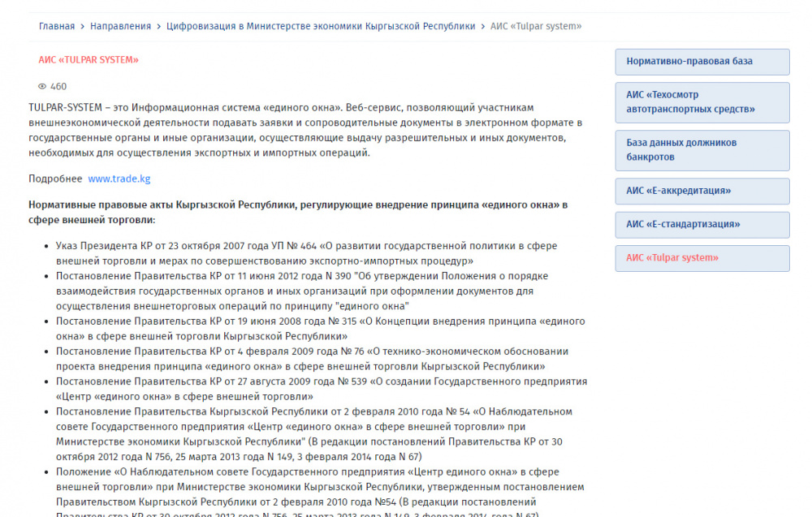Click the chevron before the last breadcrumb item
The image size is (812, 517).
coord(483,26)
